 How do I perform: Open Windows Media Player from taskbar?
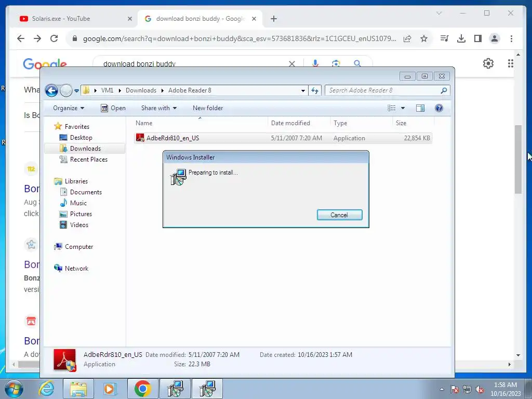[110, 389]
